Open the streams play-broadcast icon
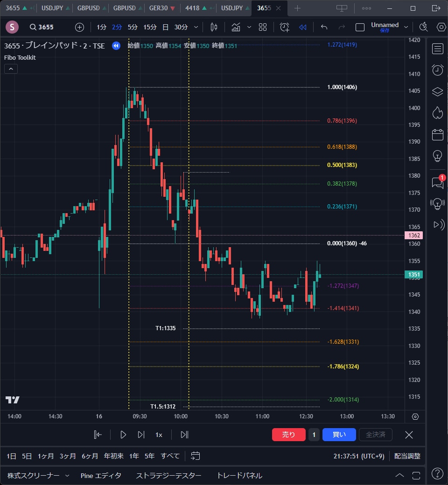Viewport: 448px width, 485px height. [x=438, y=225]
